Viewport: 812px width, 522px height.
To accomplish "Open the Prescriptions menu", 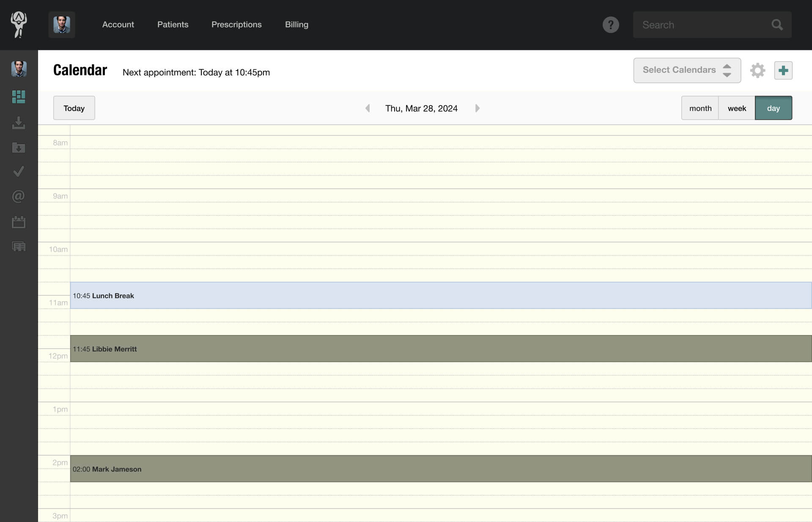I will point(236,25).
